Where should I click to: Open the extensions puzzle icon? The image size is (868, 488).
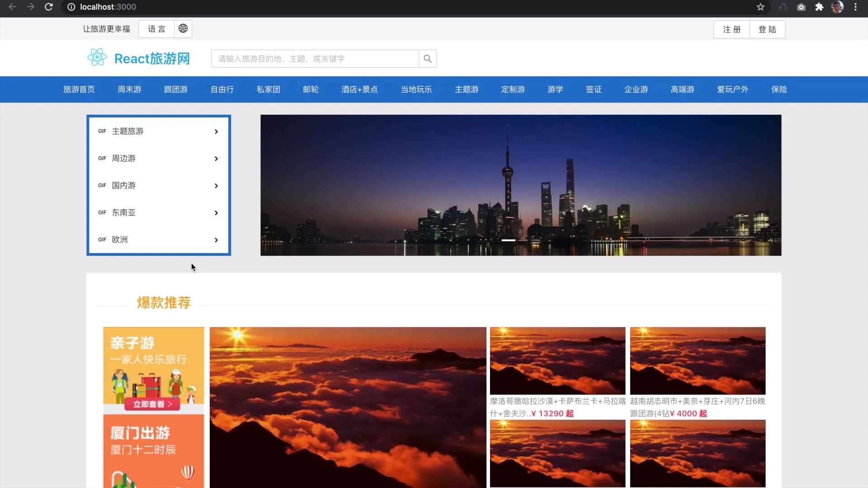pos(819,7)
